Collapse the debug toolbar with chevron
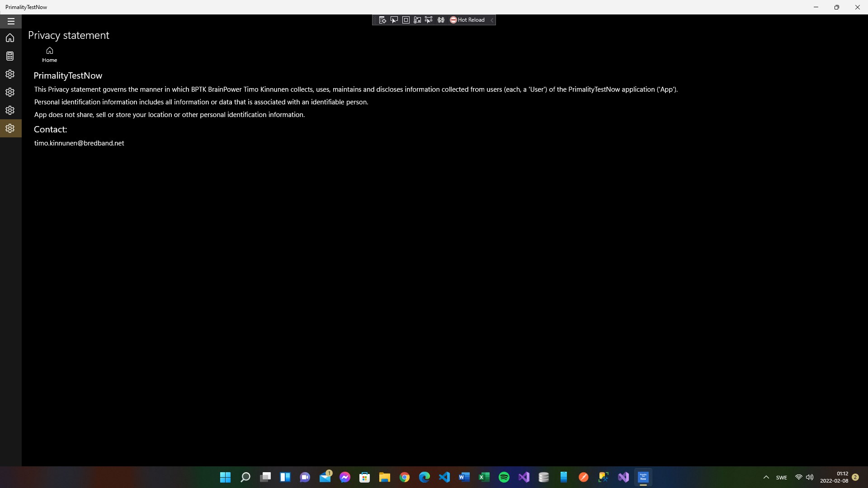This screenshot has height=488, width=868. [x=492, y=20]
